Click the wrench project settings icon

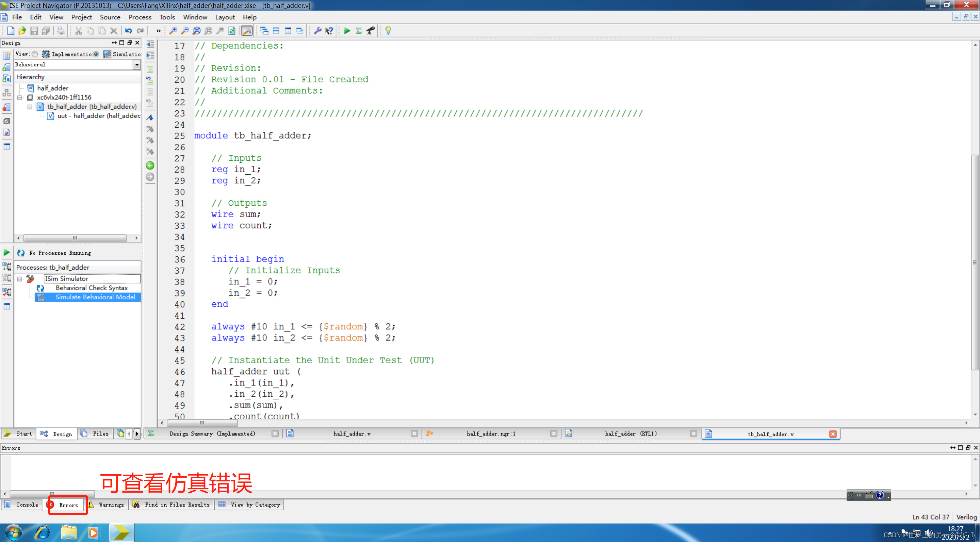317,31
